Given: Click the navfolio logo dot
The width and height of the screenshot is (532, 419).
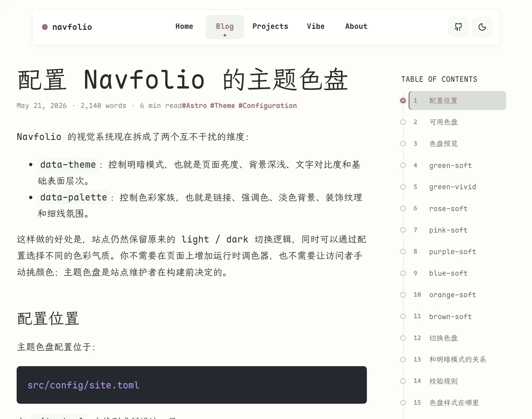Looking at the screenshot, I should point(45,27).
